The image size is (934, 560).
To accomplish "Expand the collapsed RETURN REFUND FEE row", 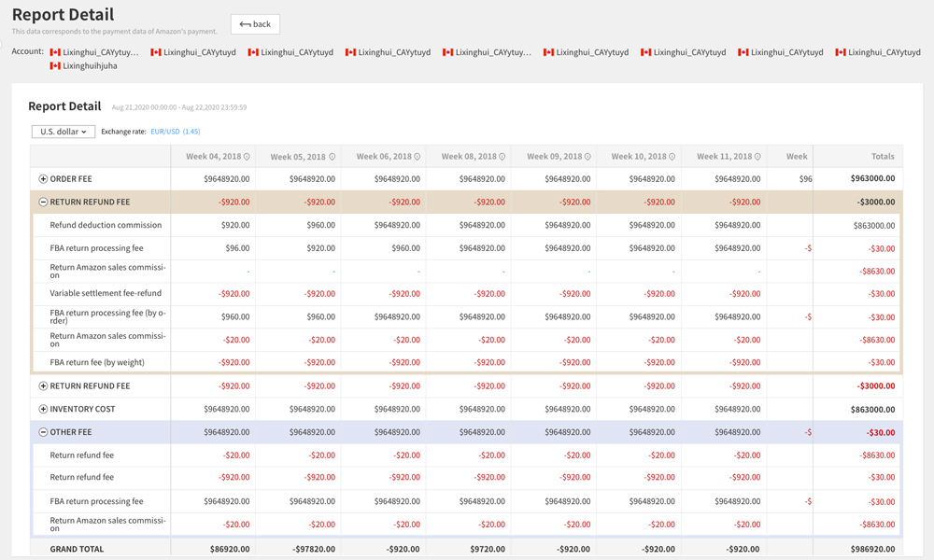I will point(43,385).
